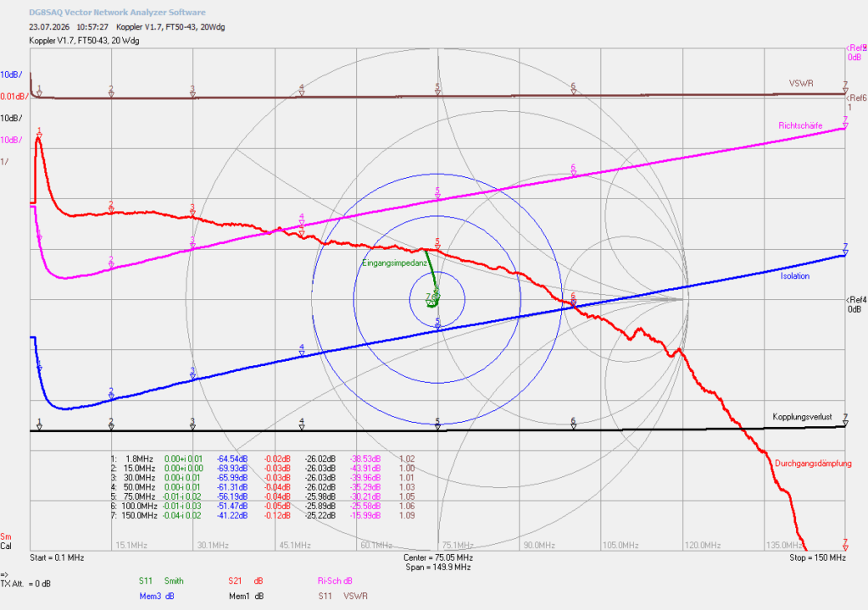The width and height of the screenshot is (868, 610).
Task: Select the Center = 75.05 MHz label
Action: point(438,558)
